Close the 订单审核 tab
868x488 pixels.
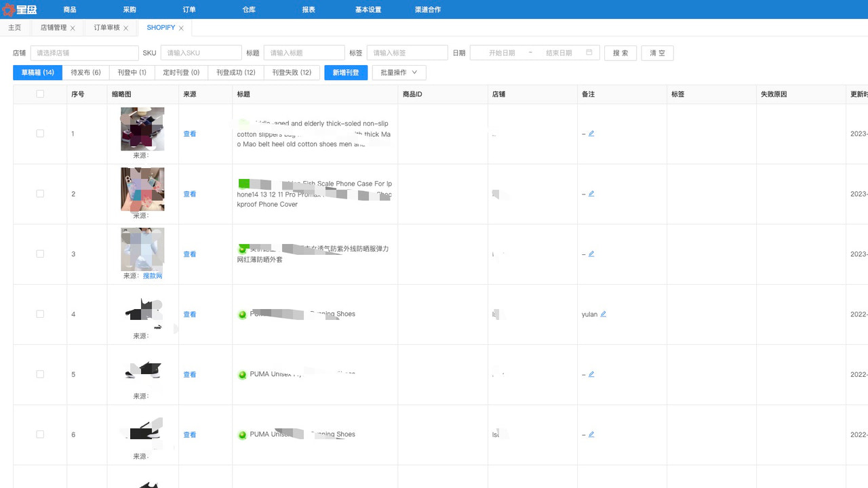tap(125, 28)
